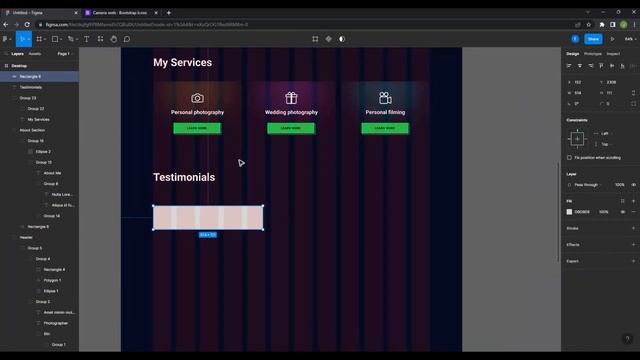Click the Edit object toolbar icon

[x=315, y=39]
